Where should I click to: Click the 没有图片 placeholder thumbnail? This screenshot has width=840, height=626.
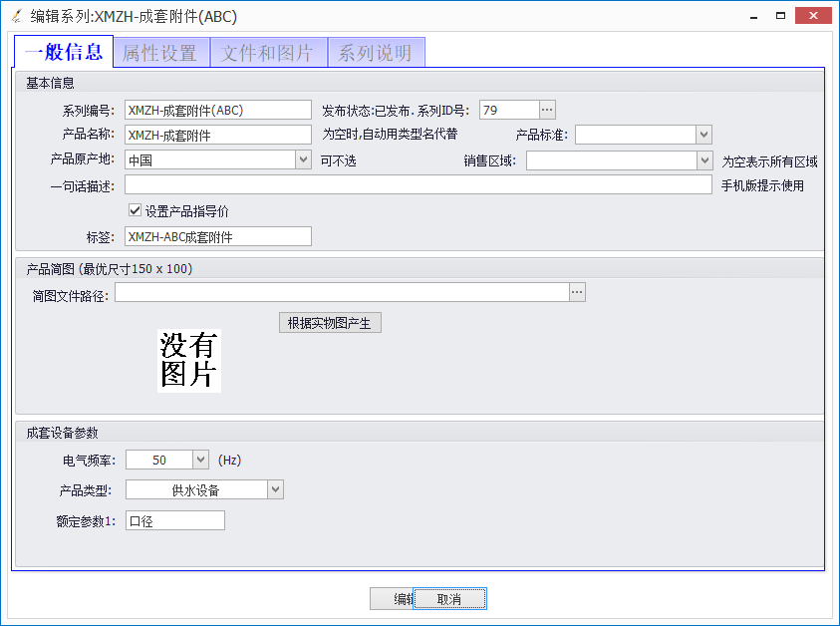coord(189,361)
